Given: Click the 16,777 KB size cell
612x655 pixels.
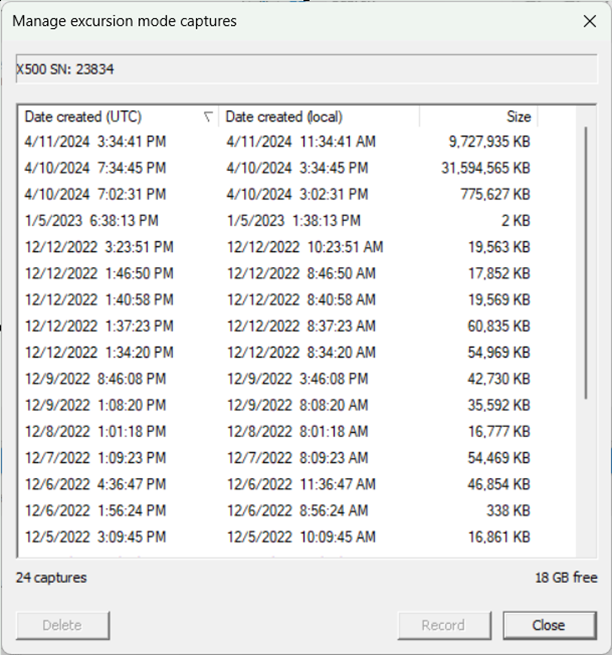Looking at the screenshot, I should click(499, 432).
